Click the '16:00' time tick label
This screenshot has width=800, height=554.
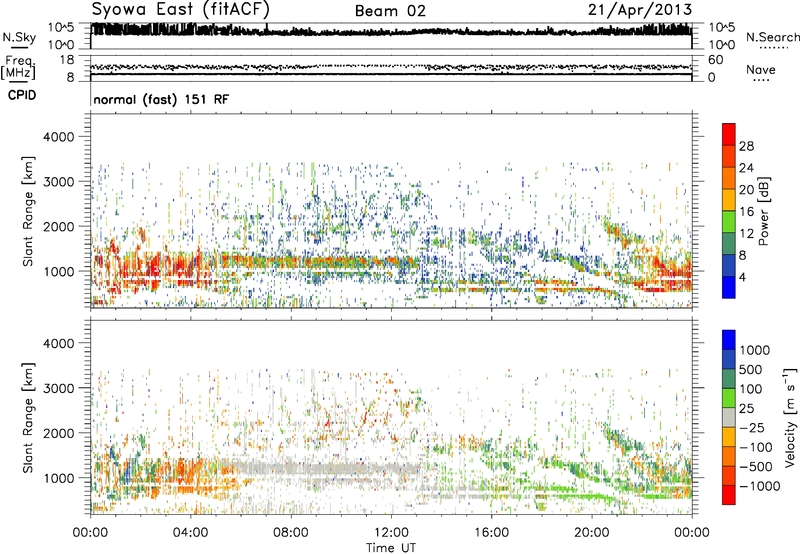coord(492,533)
